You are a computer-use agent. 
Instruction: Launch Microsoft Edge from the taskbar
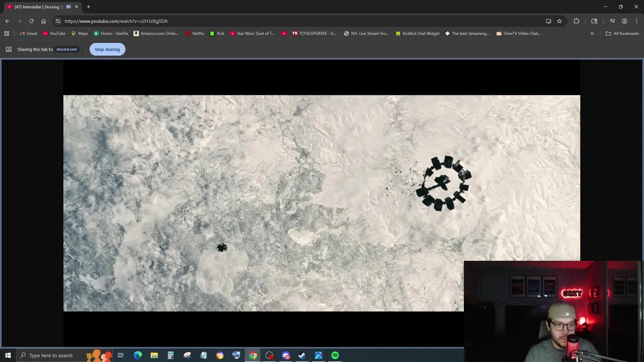click(x=137, y=355)
